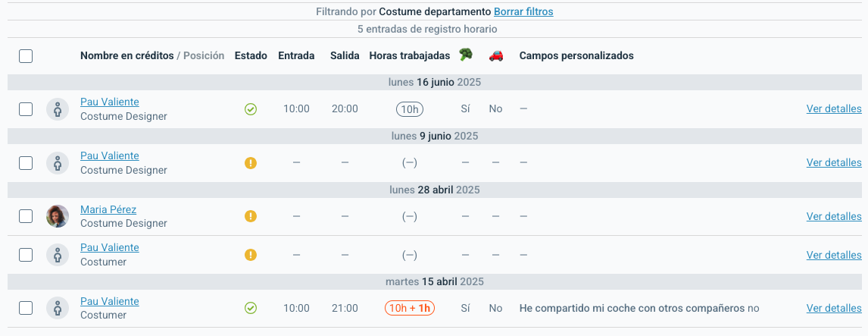Click warning status icon for 9 junio entry
868x336 pixels.
point(251,163)
